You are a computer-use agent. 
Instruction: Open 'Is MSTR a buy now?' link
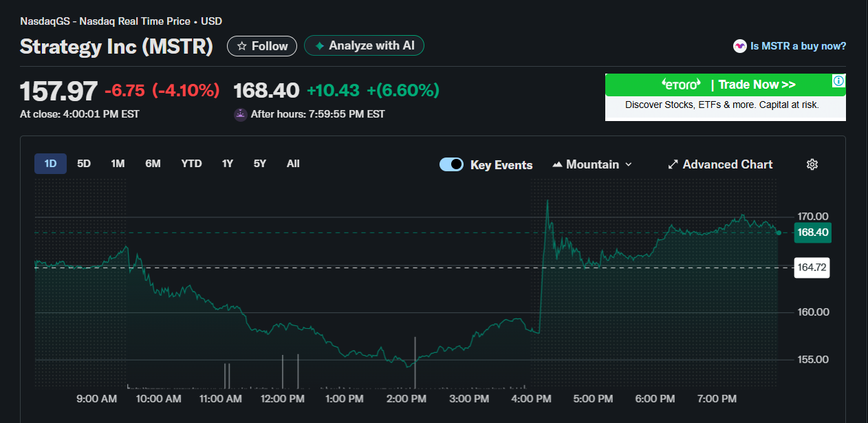point(799,46)
